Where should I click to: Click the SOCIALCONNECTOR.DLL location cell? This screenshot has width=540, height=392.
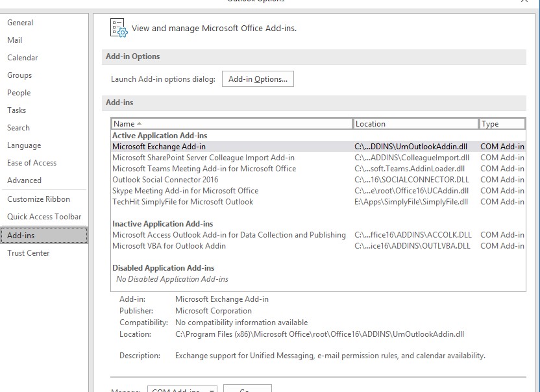411,180
